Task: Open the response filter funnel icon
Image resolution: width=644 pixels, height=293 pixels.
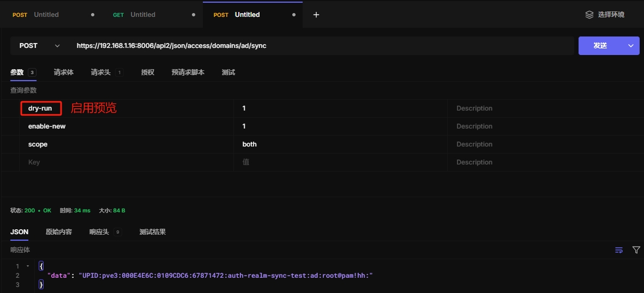Action: click(x=636, y=250)
